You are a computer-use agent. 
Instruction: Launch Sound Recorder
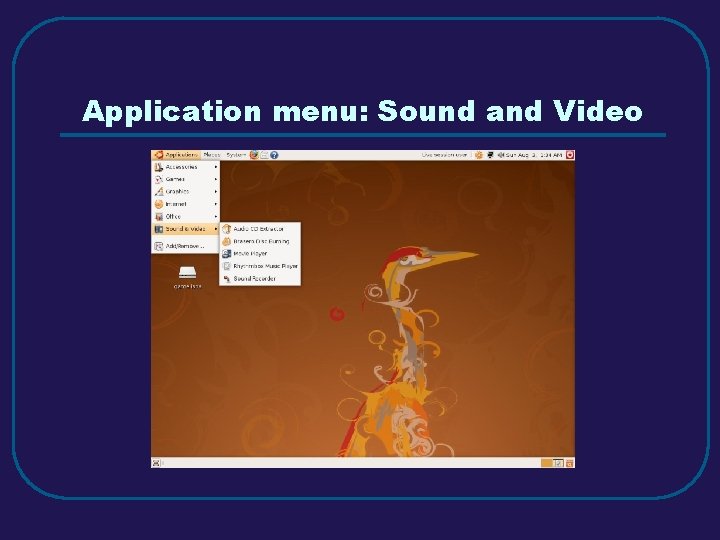[260, 278]
